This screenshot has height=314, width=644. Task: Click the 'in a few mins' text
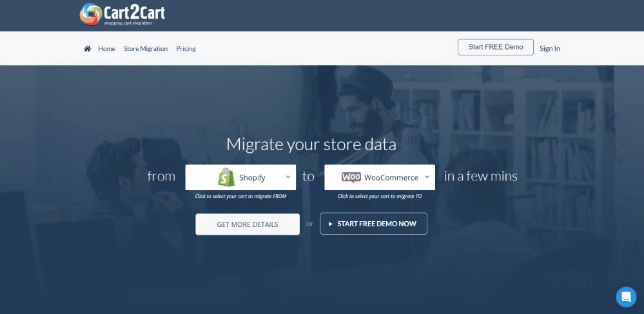[x=480, y=176]
